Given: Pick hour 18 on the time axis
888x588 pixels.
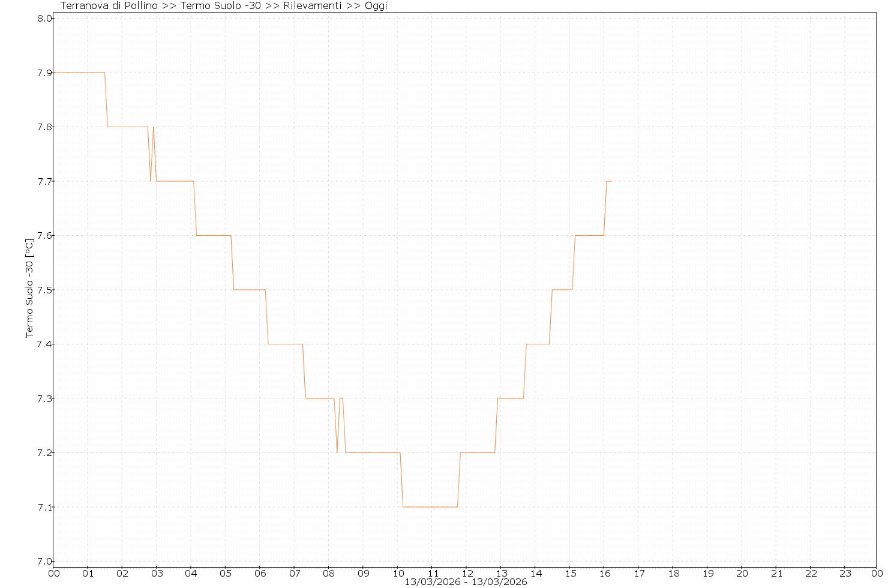Looking at the screenshot, I should pos(673,573).
